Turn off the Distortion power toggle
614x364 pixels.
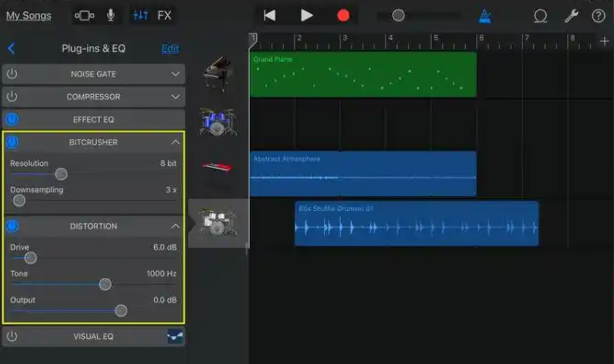click(x=12, y=226)
